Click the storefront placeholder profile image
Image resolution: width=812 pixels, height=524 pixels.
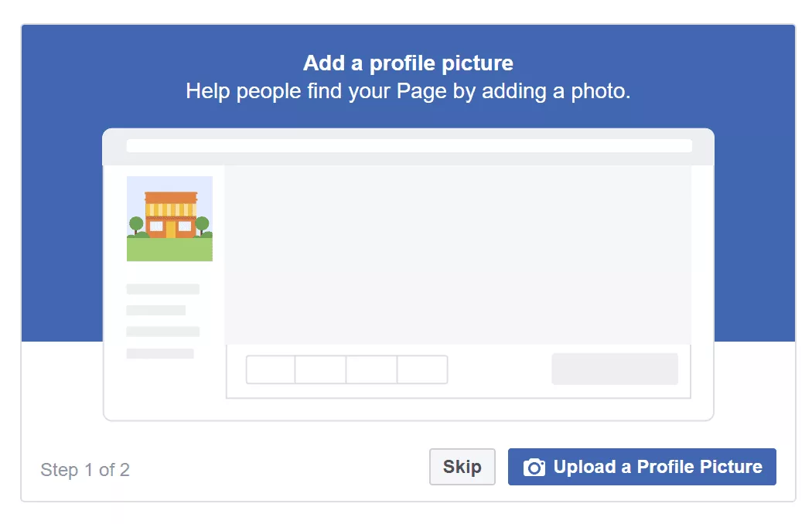(x=169, y=219)
